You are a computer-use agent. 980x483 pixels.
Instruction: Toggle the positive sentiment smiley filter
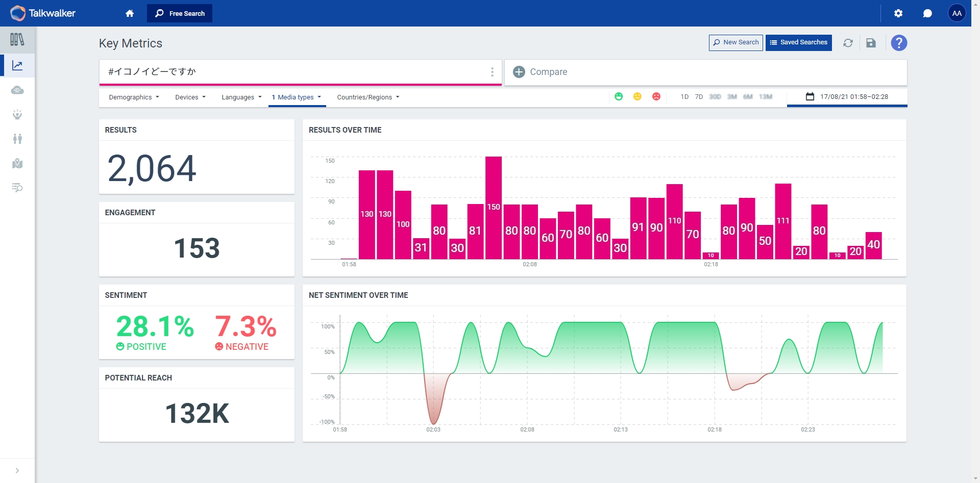[x=619, y=96]
